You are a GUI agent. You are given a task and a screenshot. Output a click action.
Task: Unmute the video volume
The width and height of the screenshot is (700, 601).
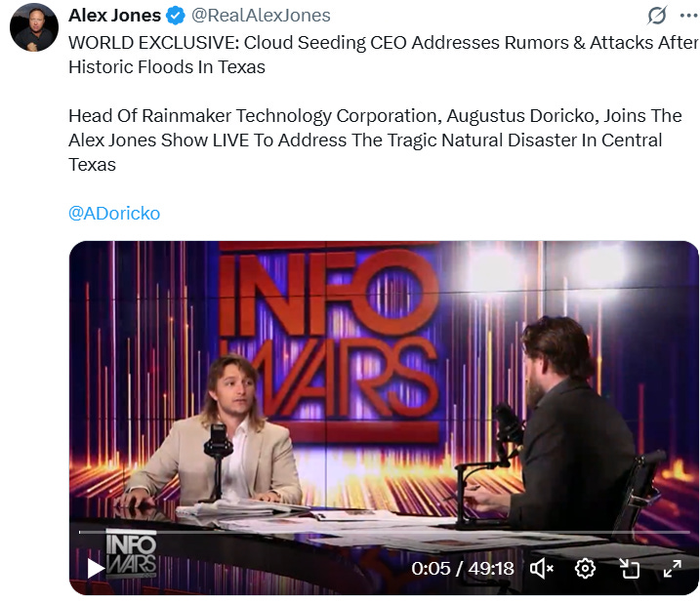click(542, 569)
